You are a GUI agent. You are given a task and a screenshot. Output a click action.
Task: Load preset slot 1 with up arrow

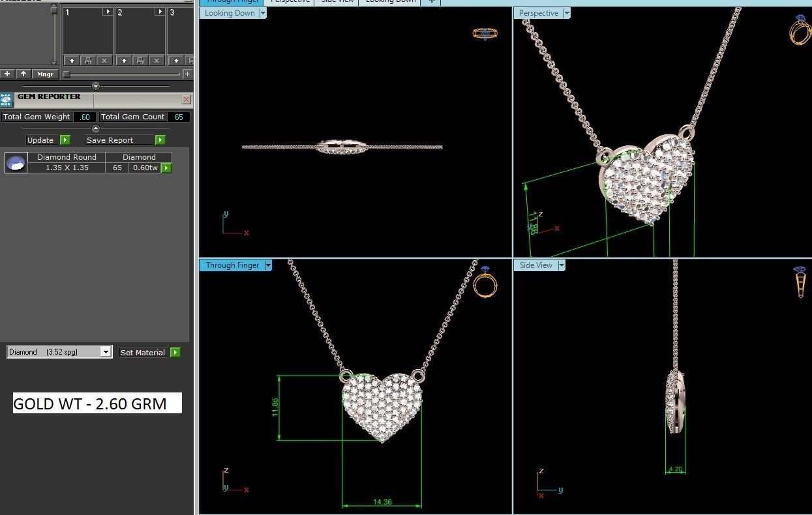point(72,61)
